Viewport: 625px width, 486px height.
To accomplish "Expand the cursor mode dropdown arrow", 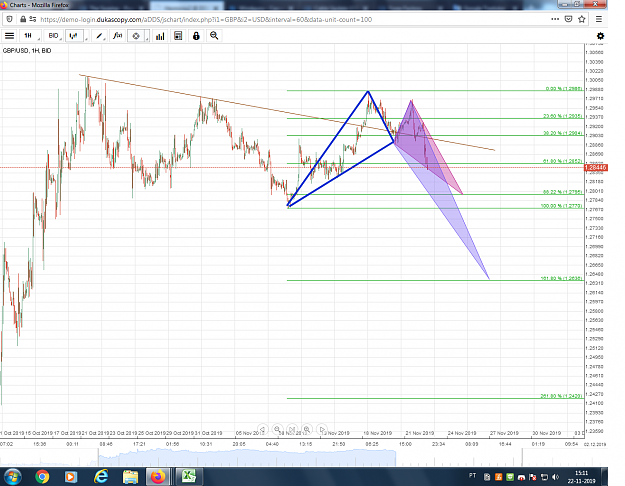I will click(147, 37).
